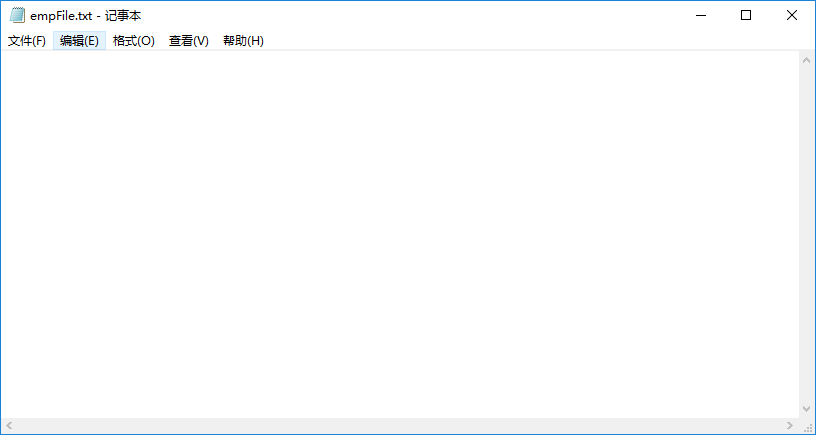The height and width of the screenshot is (435, 816).
Task: Open the 查看(V) menu
Action: coord(188,41)
